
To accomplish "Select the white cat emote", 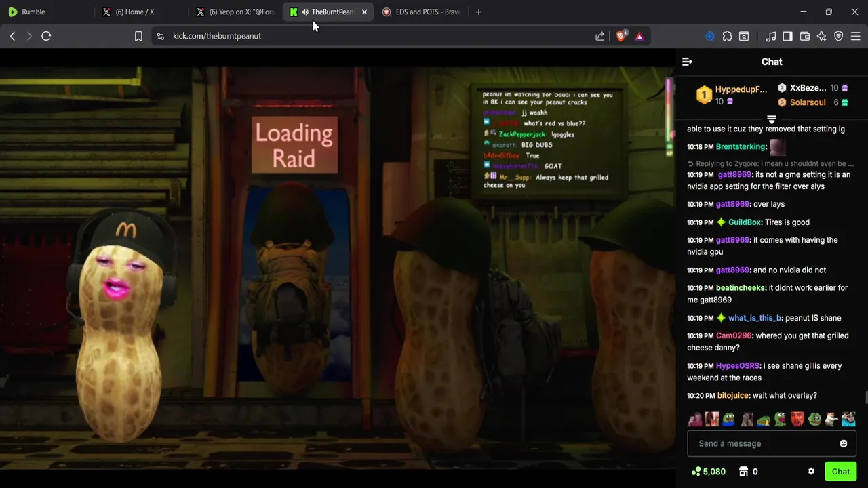I will [831, 420].
